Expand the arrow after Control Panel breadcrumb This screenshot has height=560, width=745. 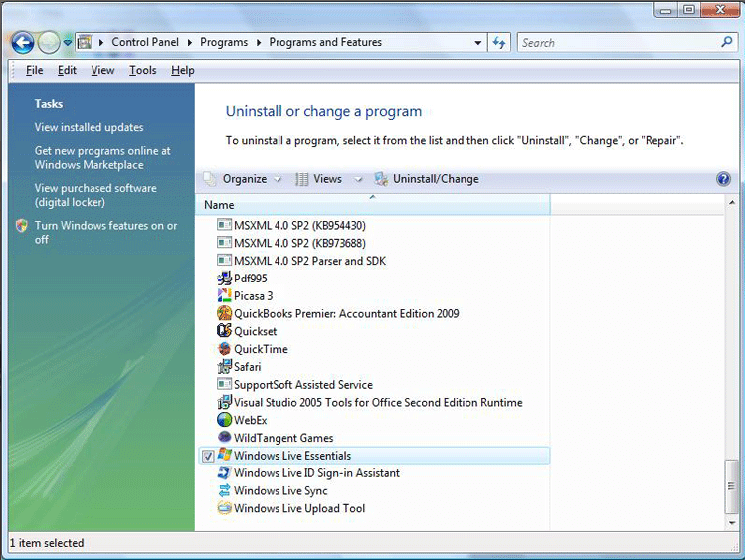[x=190, y=42]
